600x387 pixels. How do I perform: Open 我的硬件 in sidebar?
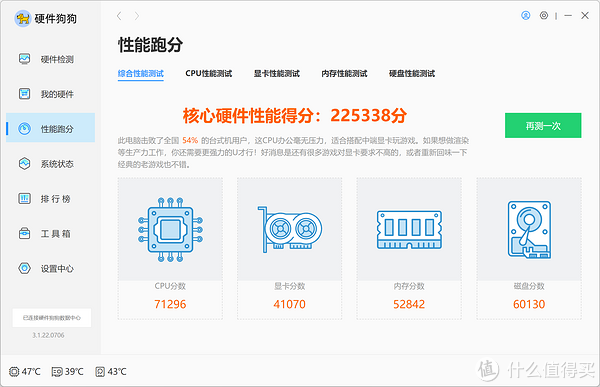pos(51,93)
